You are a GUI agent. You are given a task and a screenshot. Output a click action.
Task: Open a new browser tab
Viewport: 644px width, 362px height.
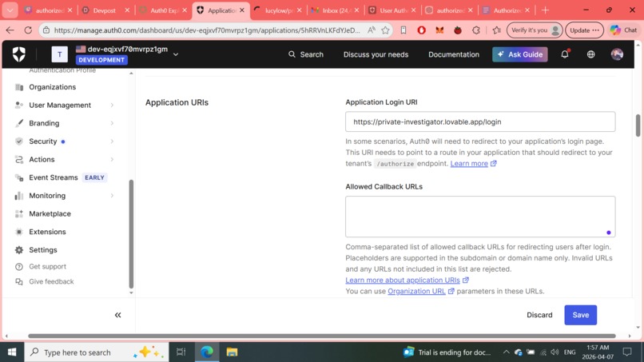(545, 10)
